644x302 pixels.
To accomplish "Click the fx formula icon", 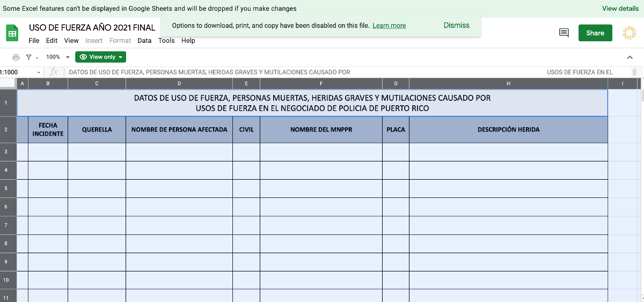I will coord(54,72).
